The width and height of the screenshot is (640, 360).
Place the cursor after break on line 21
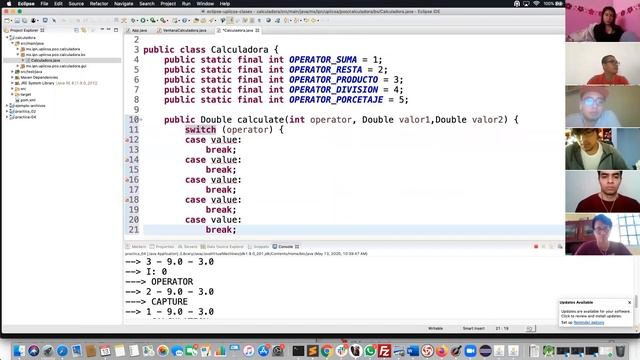237,230
